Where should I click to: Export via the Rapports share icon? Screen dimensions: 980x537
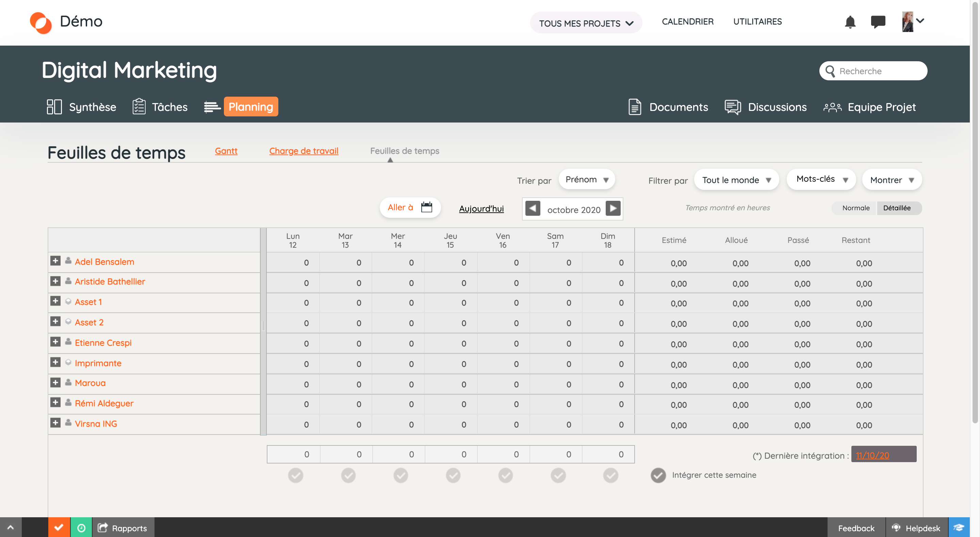[102, 528]
